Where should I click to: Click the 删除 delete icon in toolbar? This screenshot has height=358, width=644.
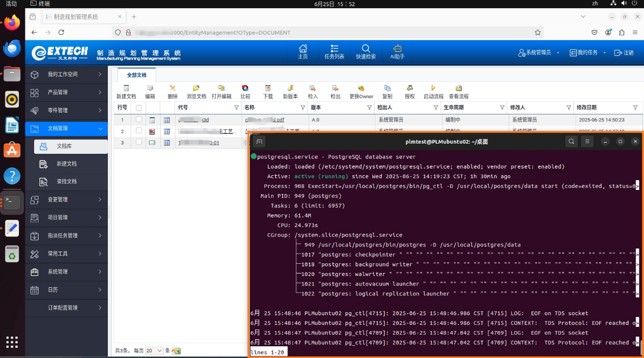(172, 89)
